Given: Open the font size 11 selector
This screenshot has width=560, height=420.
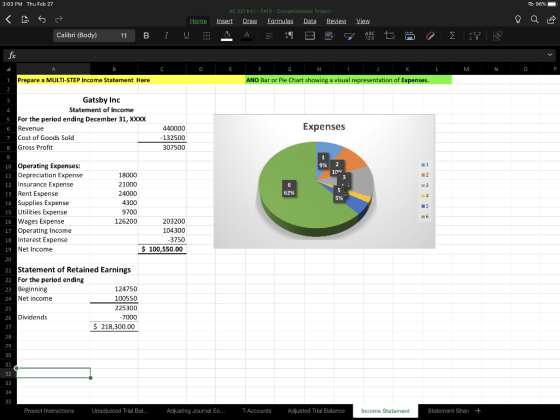Looking at the screenshot, I should [x=124, y=35].
